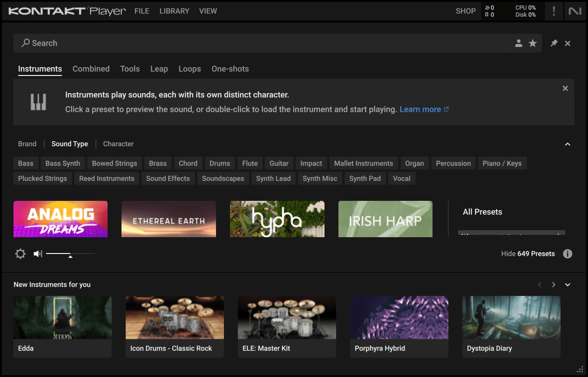The width and height of the screenshot is (588, 377).
Task: Open the LIBRARY menu
Action: coord(174,11)
